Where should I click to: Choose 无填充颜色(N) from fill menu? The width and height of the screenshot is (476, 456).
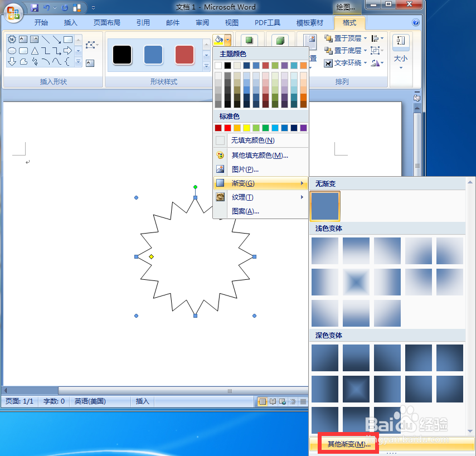[x=261, y=140]
